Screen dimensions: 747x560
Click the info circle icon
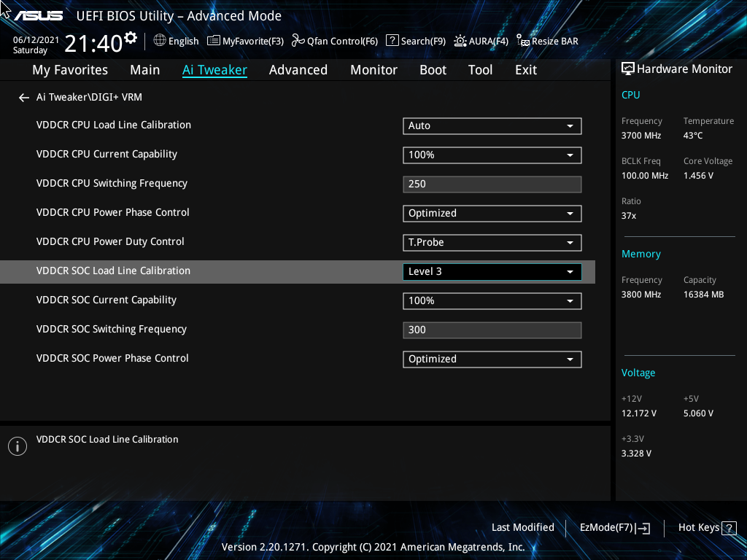coord(18,446)
